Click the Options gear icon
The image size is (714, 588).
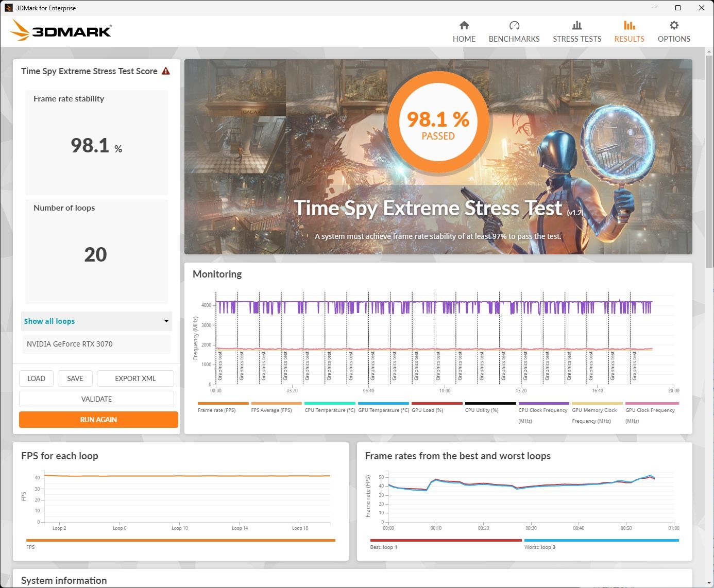coord(674,25)
